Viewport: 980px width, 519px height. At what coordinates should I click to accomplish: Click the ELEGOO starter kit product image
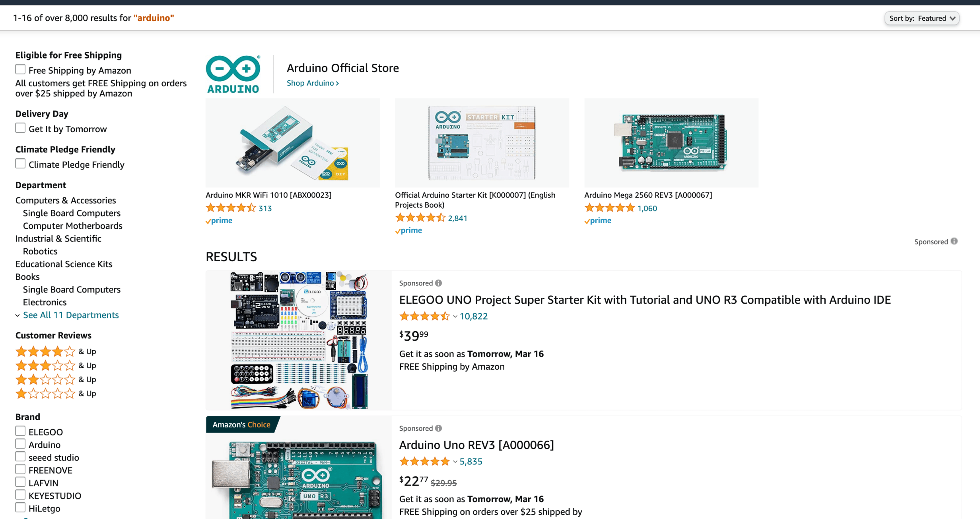click(299, 340)
